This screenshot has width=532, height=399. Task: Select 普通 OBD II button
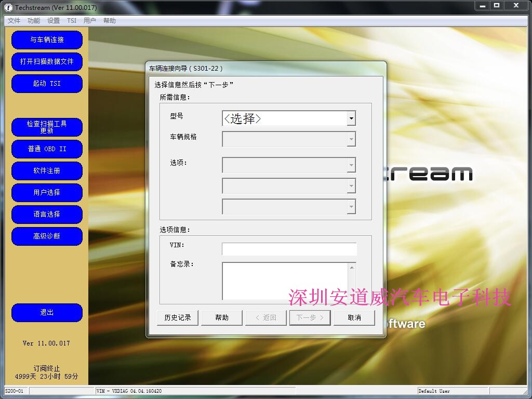47,149
